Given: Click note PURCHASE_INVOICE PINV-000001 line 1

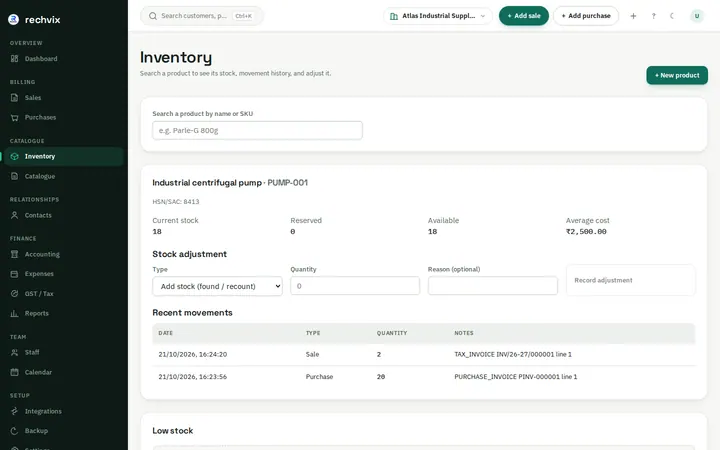Looking at the screenshot, I should coord(516,377).
